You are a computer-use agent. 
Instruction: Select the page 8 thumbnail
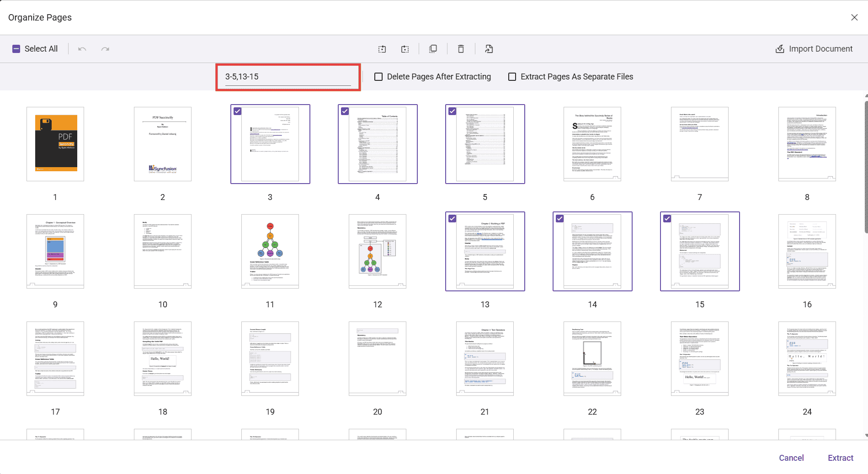[x=807, y=144]
